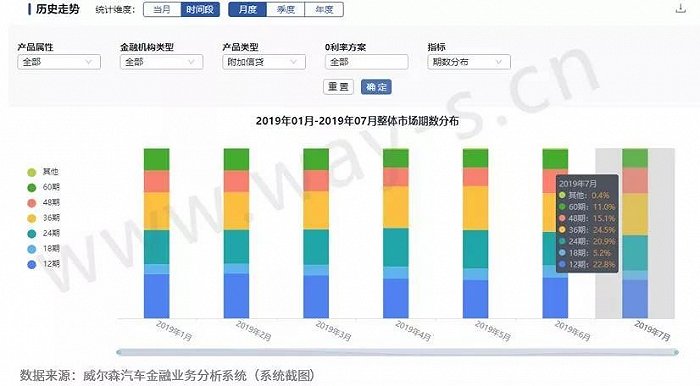Screen dimensions: 700x386
Task: Toggle the 其他 legend series
Action: click(x=43, y=172)
